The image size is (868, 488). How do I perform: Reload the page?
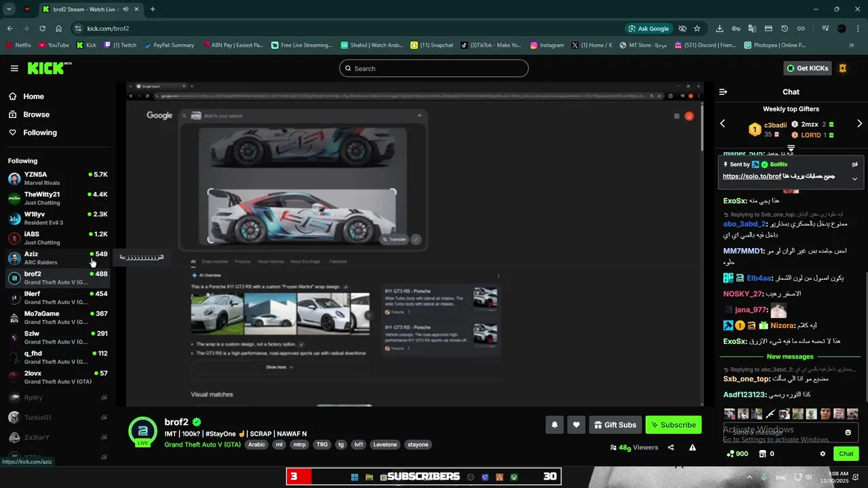(42, 28)
